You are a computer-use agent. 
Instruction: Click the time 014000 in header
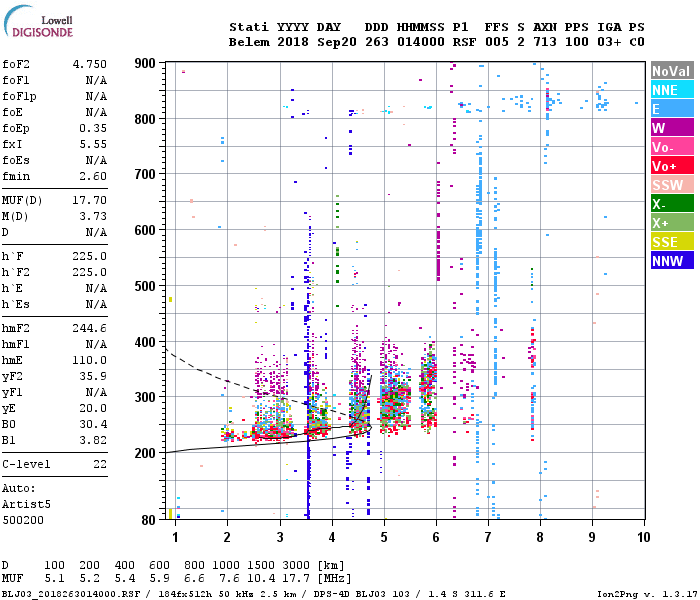(421, 42)
